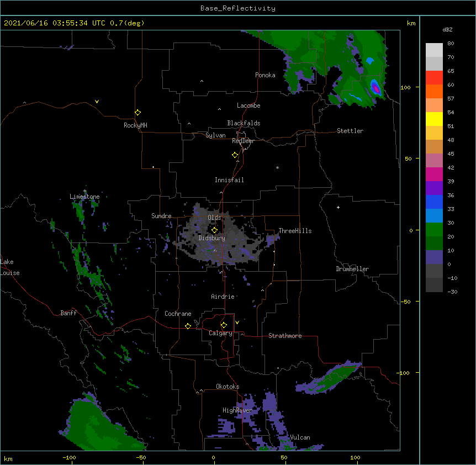Click the Vulcan town label

[300, 437]
